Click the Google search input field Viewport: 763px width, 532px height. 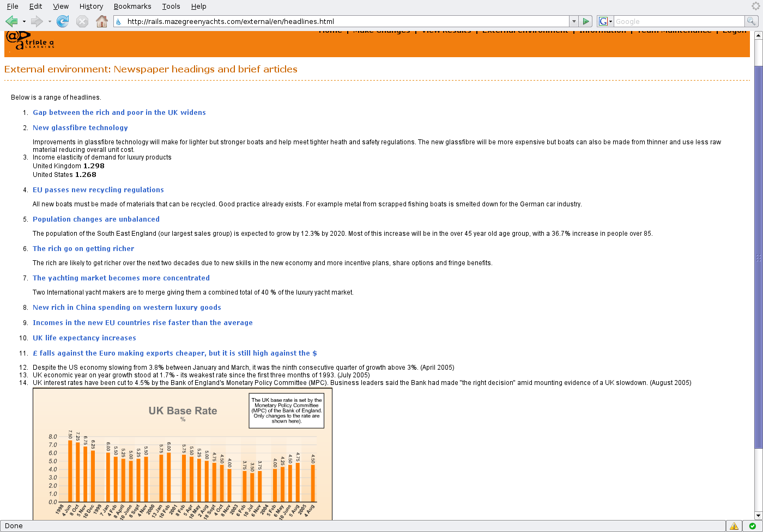click(679, 21)
